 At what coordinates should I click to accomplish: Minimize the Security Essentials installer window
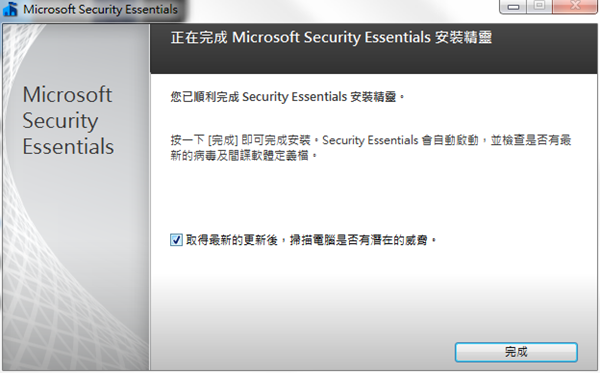tap(513, 7)
